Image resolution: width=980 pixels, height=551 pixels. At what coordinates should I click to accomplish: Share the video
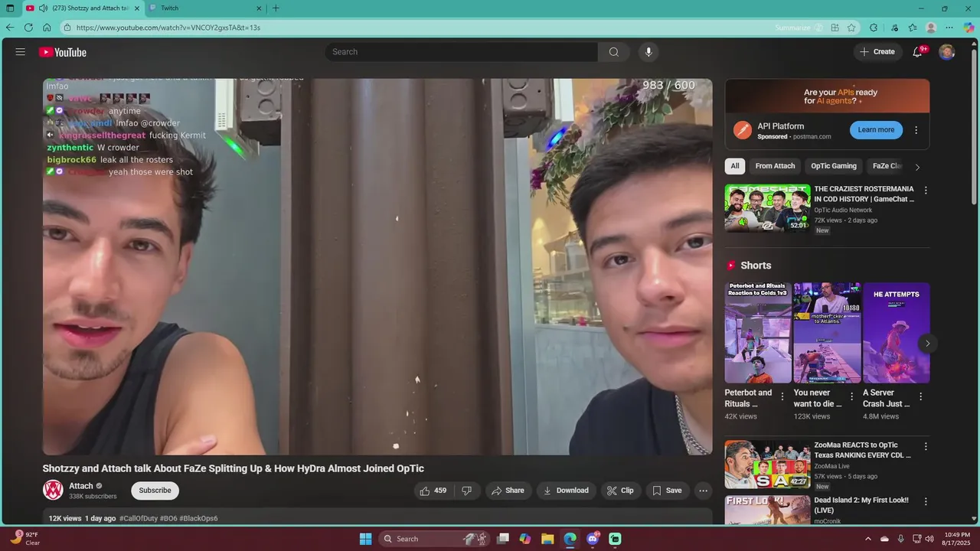[x=508, y=491]
